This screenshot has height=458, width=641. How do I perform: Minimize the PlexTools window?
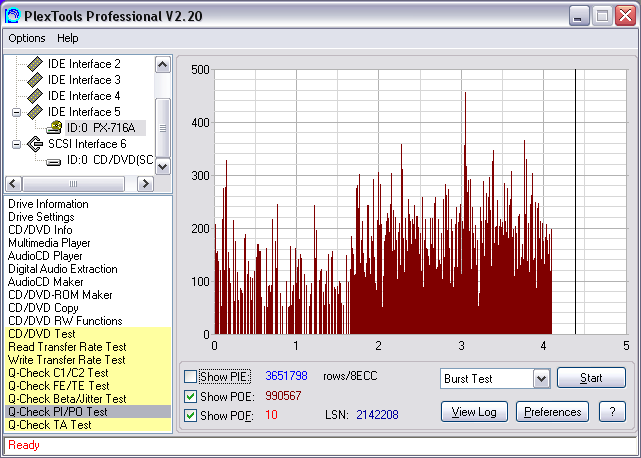coord(578,16)
